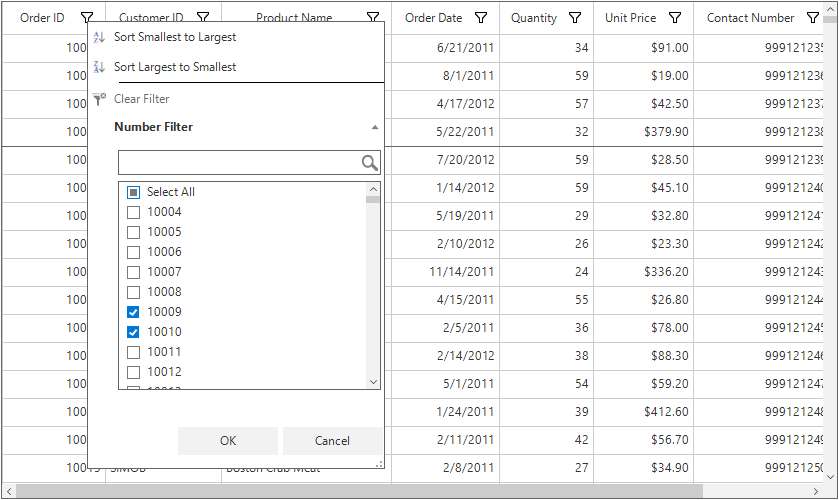This screenshot has height=500, width=839.
Task: Click the horizontal scrollbar left arrow
Action: pyautogui.click(x=9, y=491)
